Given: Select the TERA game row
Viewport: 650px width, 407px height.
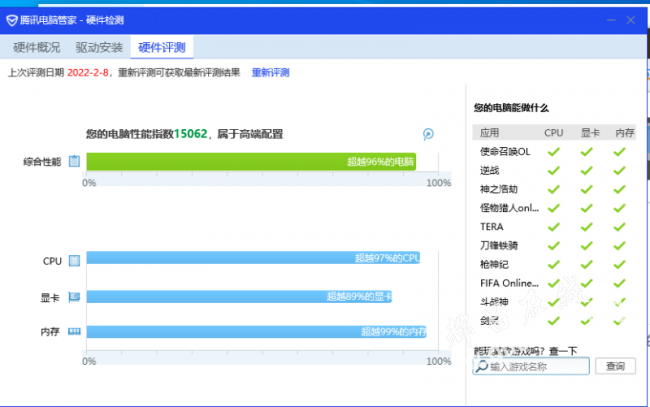Looking at the screenshot, I should [554, 227].
